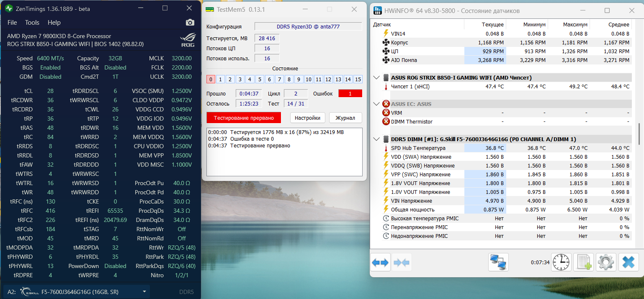Collapse the ASUS ROG STRIX B850-I sensor group
Screen dimensions: 644x299
click(x=376, y=77)
